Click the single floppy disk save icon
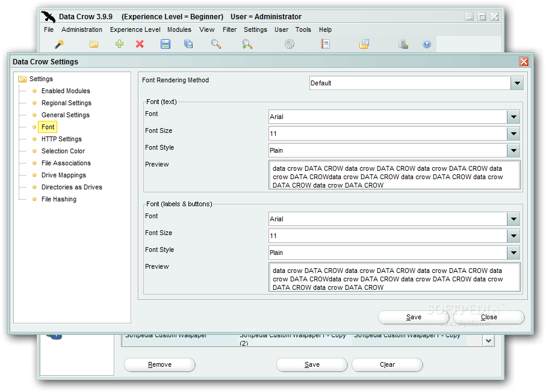Image resolution: width=546 pixels, height=392 pixels. pyautogui.click(x=166, y=44)
